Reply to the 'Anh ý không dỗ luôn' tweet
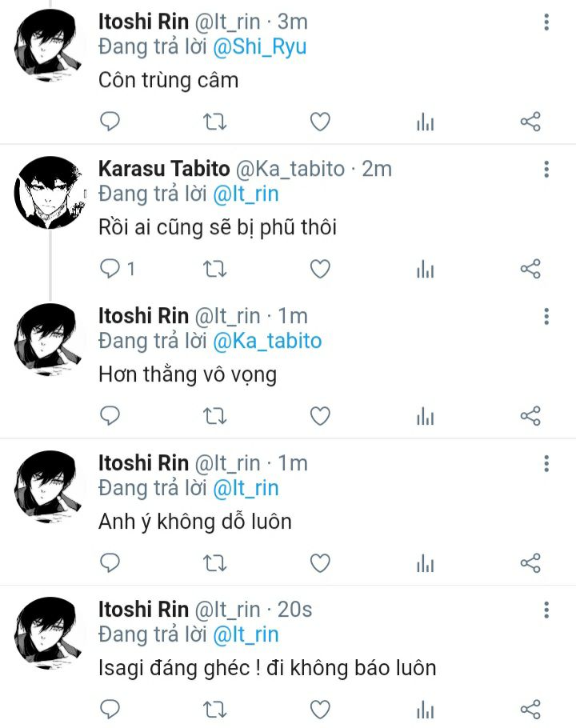Screen dimensions: 576x728 pos(110,563)
